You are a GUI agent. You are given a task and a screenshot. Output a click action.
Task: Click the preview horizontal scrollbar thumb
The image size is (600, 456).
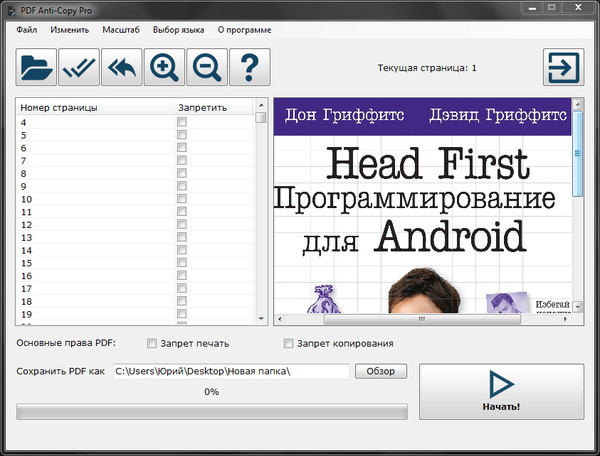(422, 319)
